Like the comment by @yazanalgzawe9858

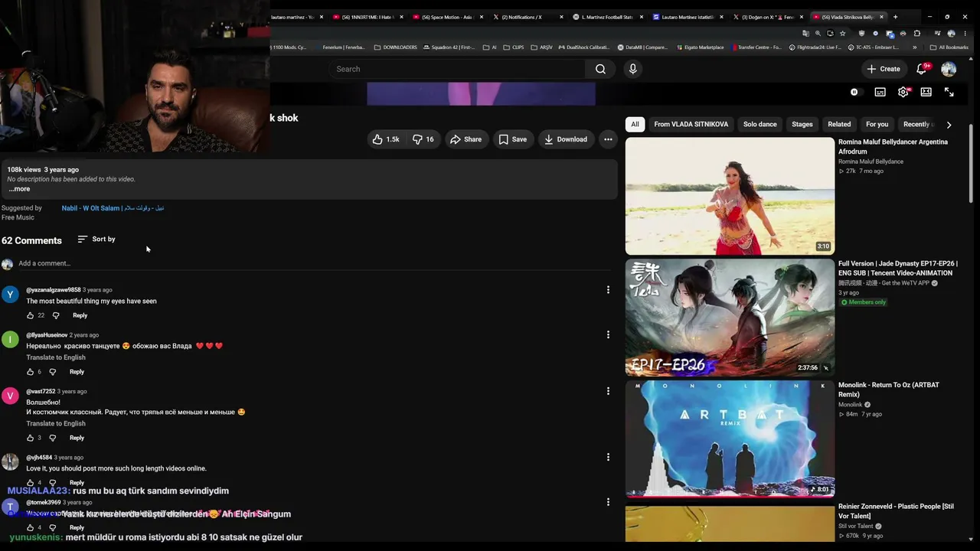tap(31, 315)
